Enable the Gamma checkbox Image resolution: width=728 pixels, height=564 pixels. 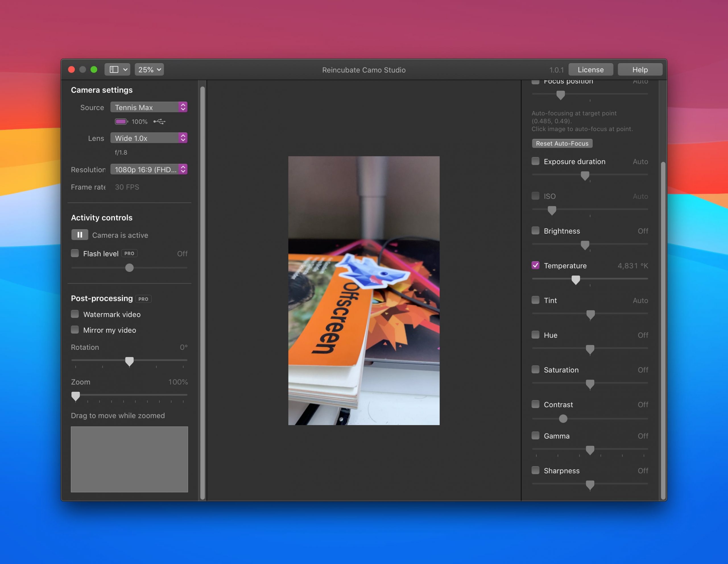pyautogui.click(x=535, y=435)
